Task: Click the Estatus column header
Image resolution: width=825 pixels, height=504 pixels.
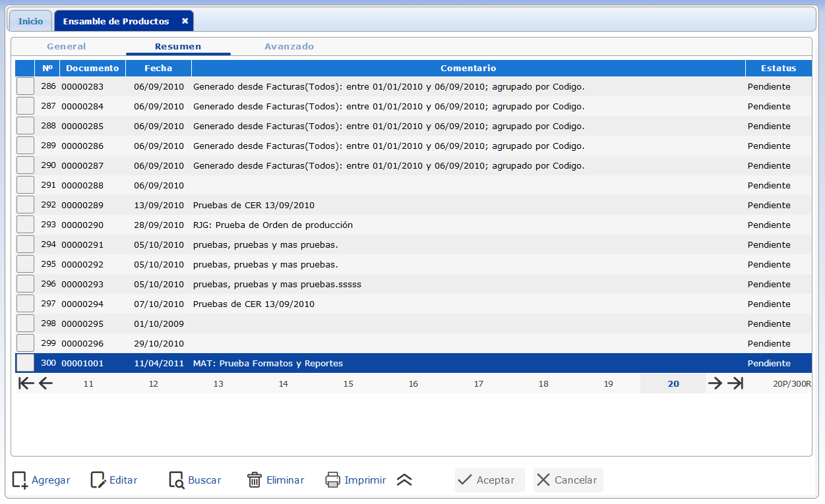Action: pyautogui.click(x=778, y=68)
